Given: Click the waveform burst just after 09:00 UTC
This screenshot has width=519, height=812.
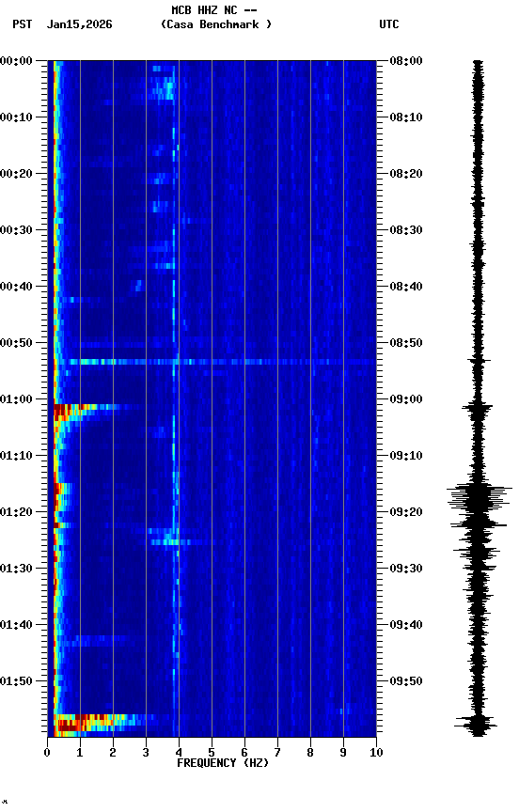Looking at the screenshot, I should tap(477, 409).
